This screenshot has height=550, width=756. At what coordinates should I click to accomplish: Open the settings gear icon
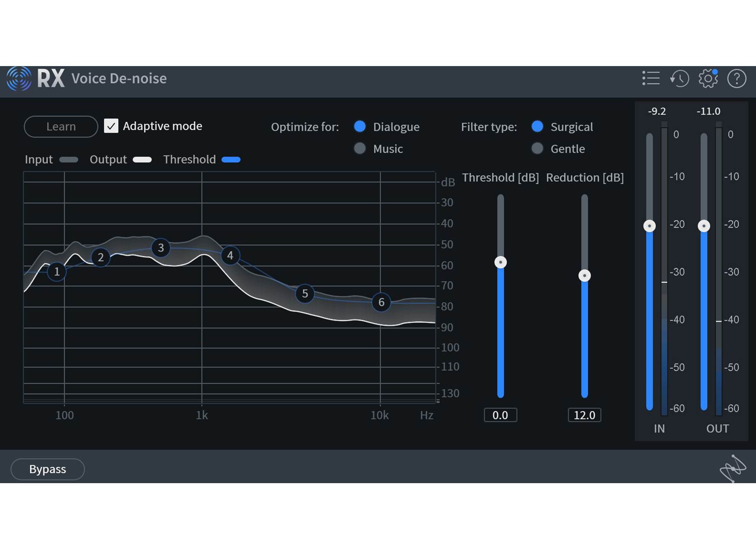[x=708, y=78]
